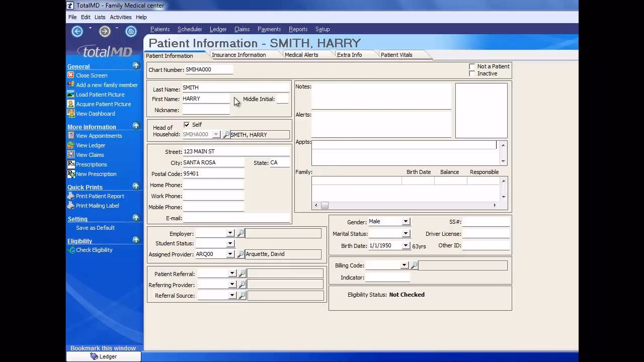
Task: Select the Print Patient Report printer icon
Action: [x=71, y=196]
